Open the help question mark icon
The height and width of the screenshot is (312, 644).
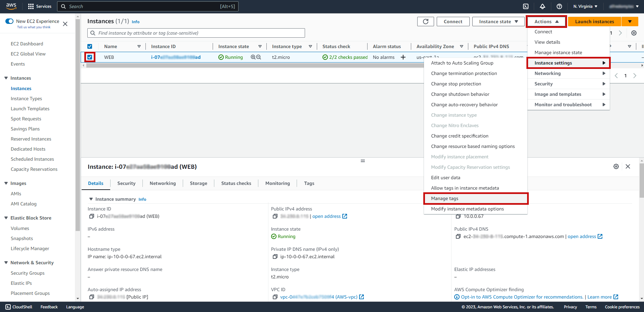[x=559, y=6]
